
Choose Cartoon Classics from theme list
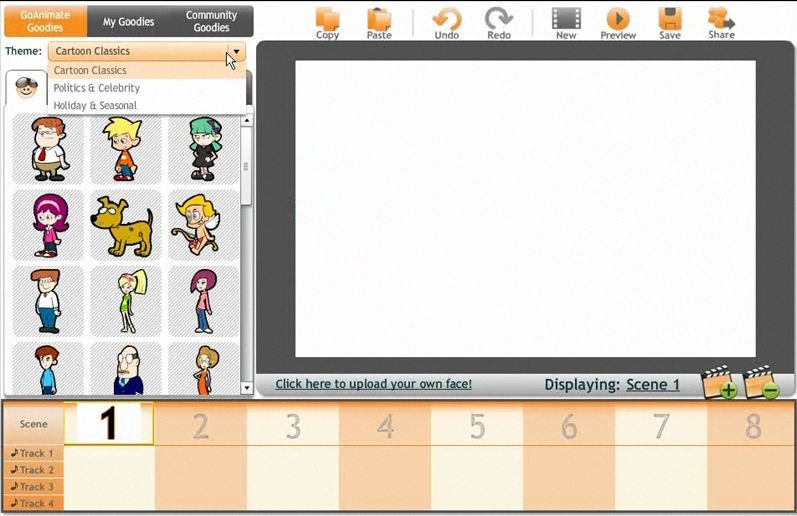146,70
